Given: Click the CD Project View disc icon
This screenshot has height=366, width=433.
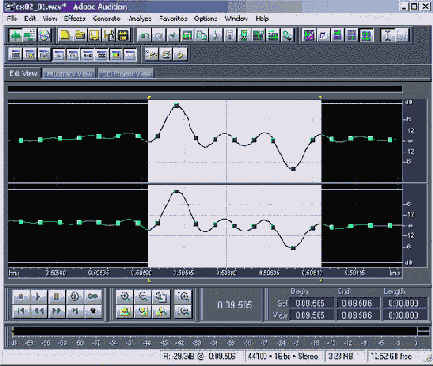Looking at the screenshot, I should click(x=44, y=35).
